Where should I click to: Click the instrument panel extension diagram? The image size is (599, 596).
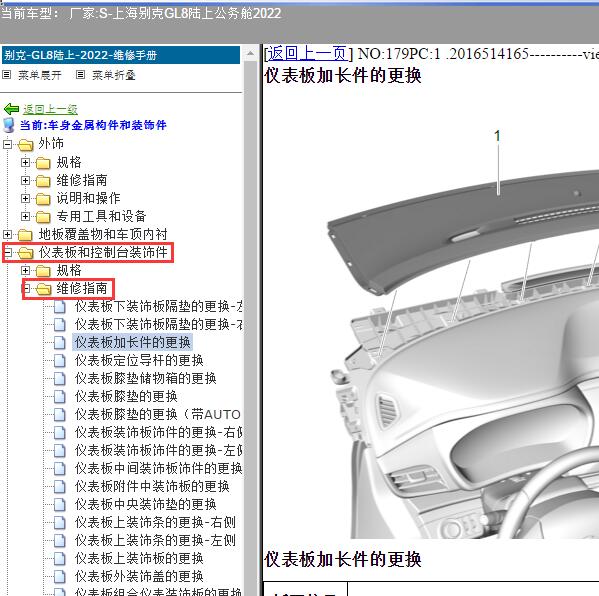[464, 334]
